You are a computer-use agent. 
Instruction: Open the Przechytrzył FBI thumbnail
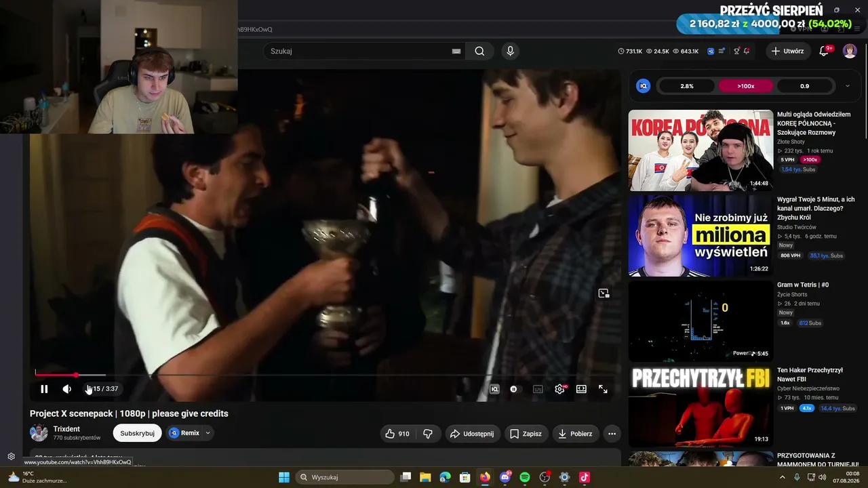coord(701,407)
